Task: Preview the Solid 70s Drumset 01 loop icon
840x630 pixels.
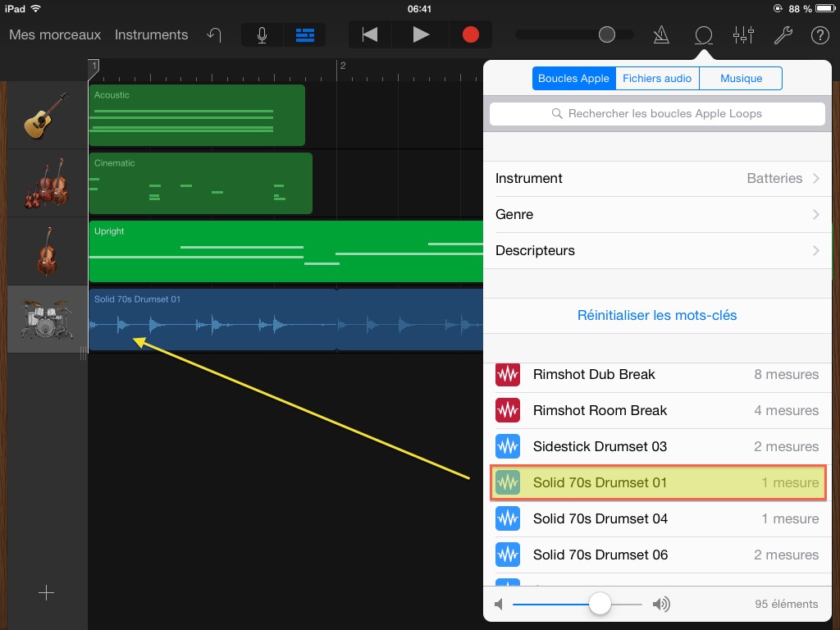Action: [x=507, y=482]
